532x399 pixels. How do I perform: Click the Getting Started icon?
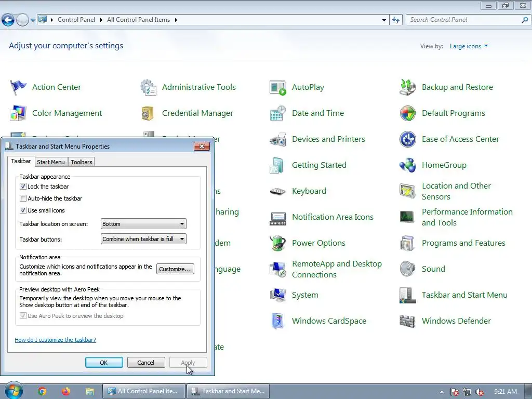coord(278,165)
